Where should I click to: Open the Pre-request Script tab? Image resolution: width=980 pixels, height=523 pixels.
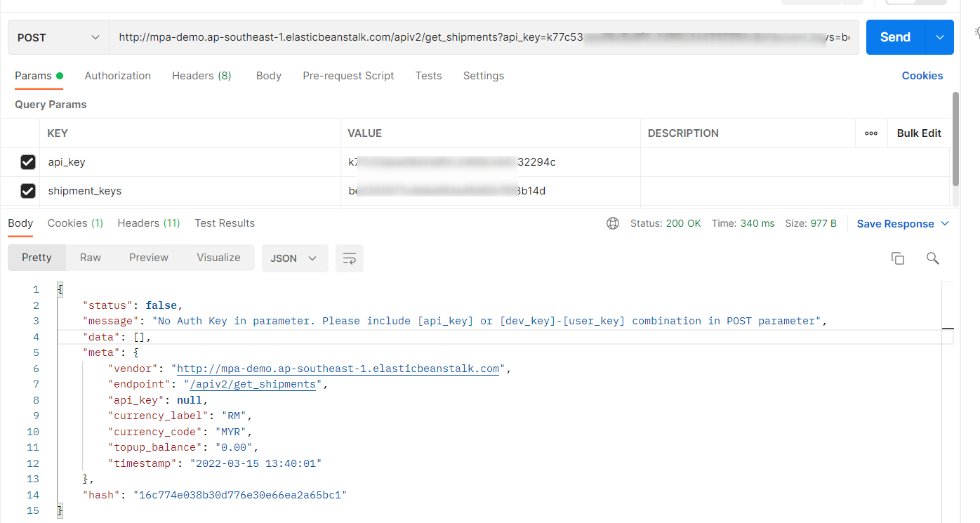pos(348,76)
